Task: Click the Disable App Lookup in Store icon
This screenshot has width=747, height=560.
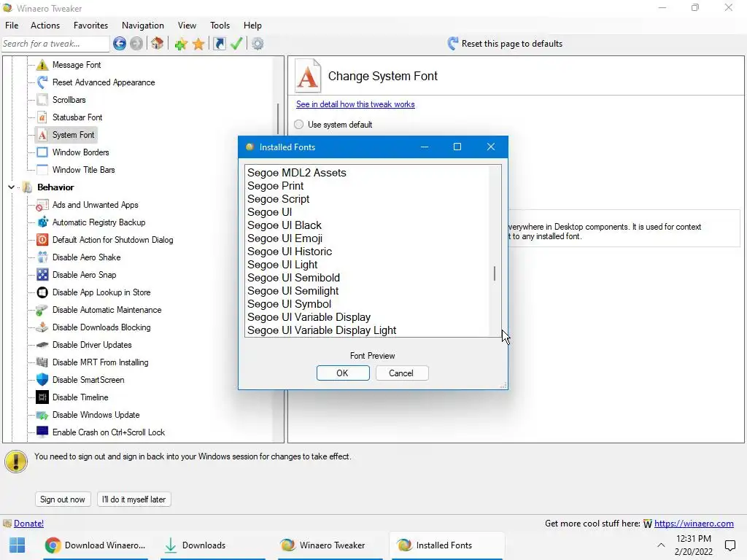Action: 42,292
